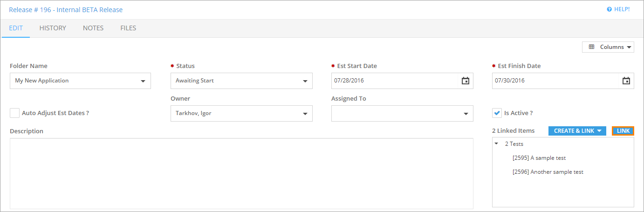The width and height of the screenshot is (644, 212).
Task: Click the Help question mark icon
Action: click(609, 9)
